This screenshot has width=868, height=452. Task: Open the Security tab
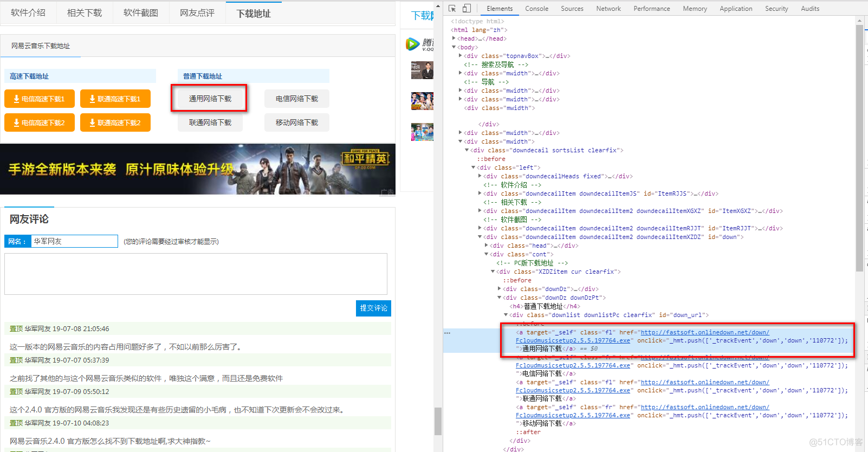pos(776,9)
